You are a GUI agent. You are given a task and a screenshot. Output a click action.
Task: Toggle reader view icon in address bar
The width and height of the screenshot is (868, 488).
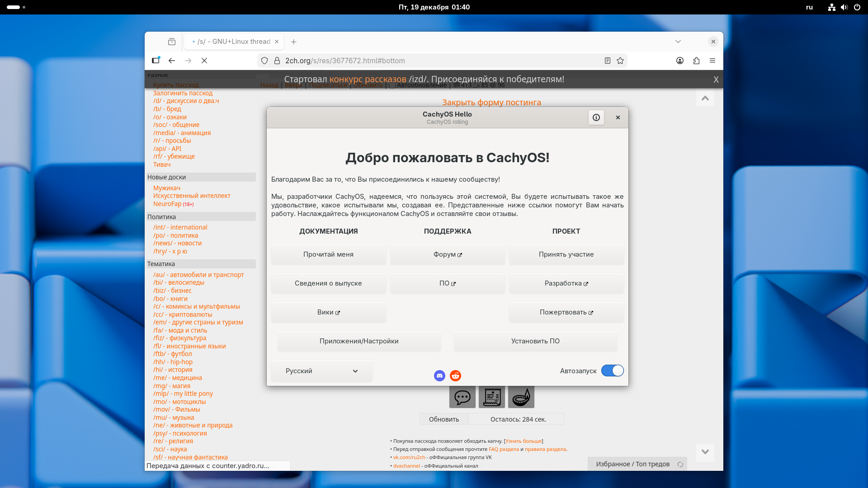tap(608, 61)
